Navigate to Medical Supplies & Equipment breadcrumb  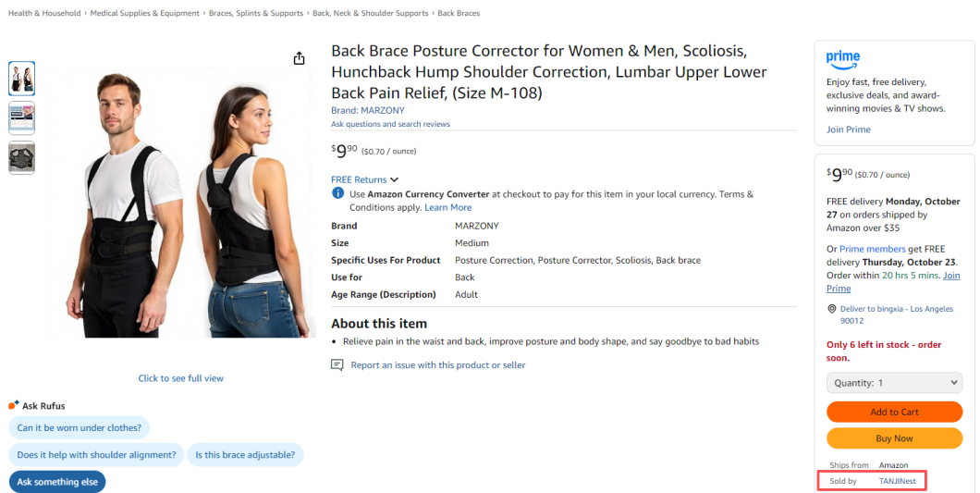pyautogui.click(x=145, y=14)
